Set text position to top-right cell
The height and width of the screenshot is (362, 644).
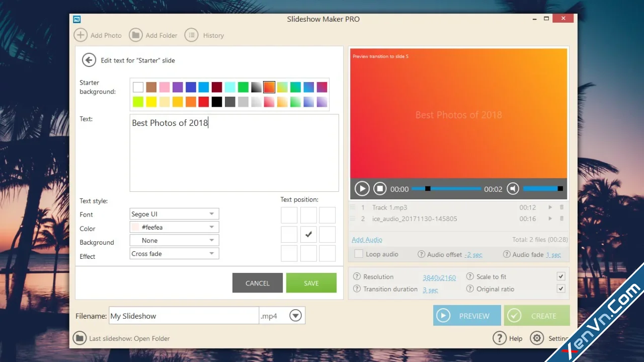tap(328, 215)
